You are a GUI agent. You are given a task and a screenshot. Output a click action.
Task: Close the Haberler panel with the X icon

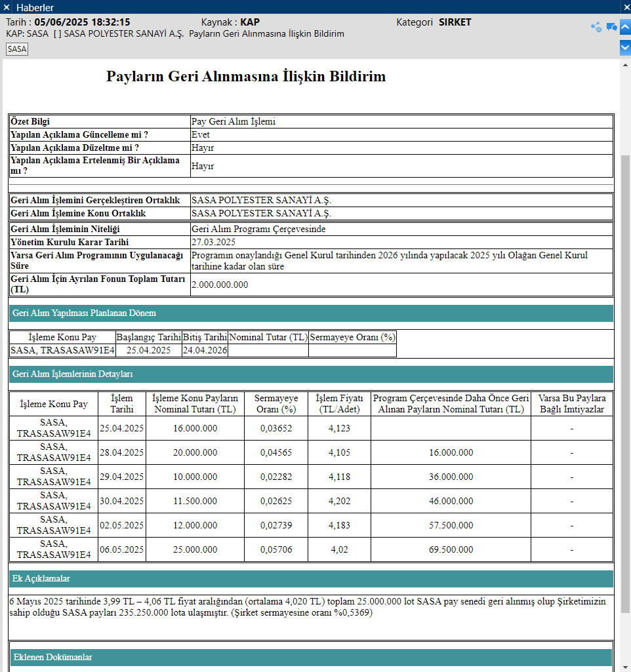click(7, 7)
